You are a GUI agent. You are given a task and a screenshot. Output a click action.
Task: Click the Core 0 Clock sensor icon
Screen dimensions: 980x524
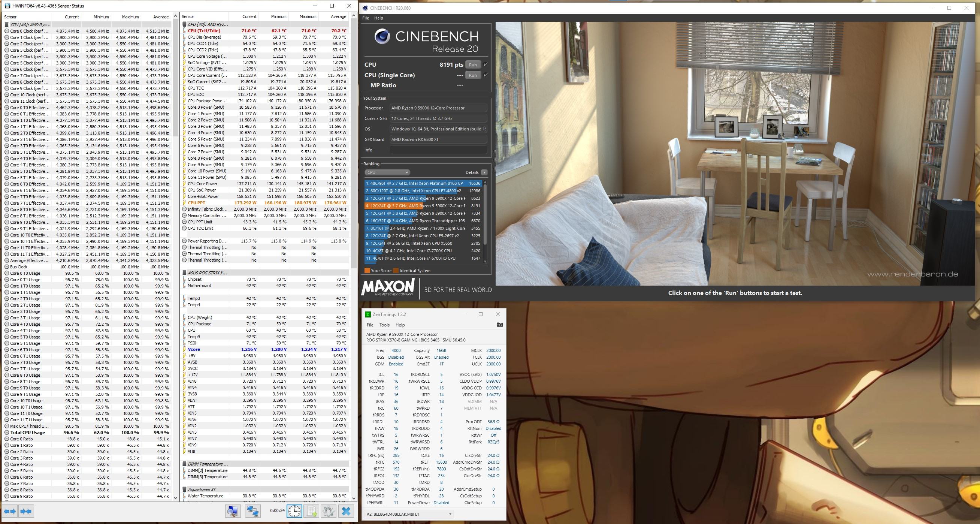[7, 31]
